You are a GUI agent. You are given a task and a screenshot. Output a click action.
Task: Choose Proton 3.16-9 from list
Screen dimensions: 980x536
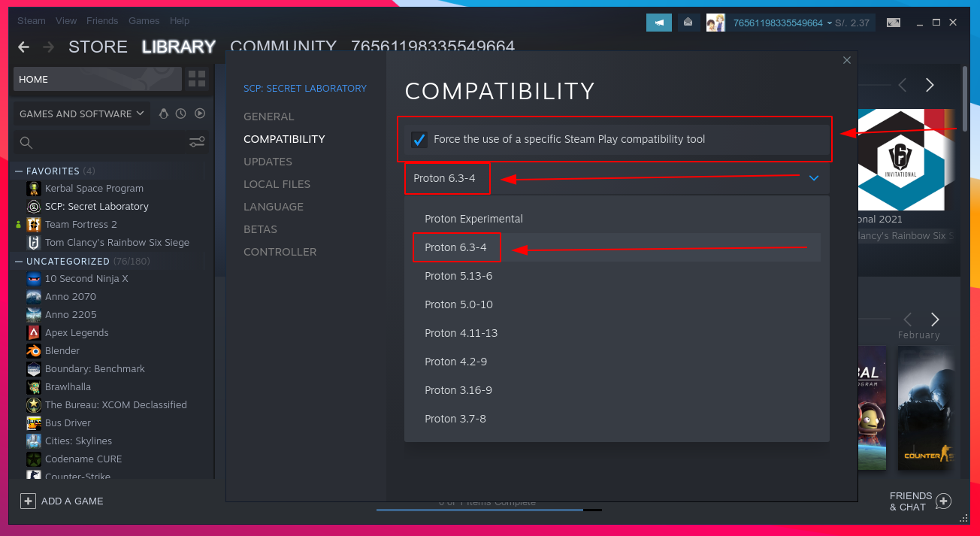pos(617,390)
